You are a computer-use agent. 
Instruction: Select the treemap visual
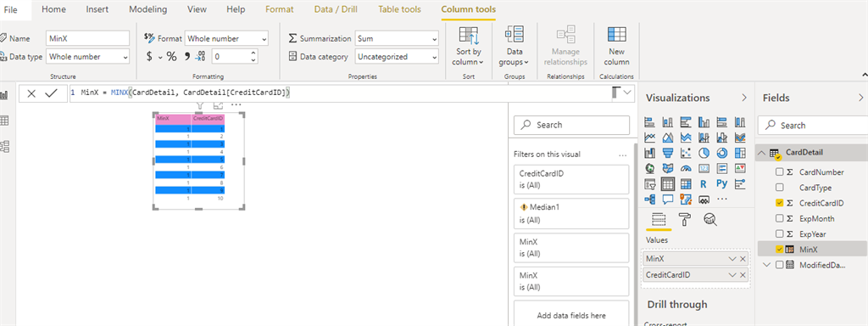pyautogui.click(x=740, y=153)
